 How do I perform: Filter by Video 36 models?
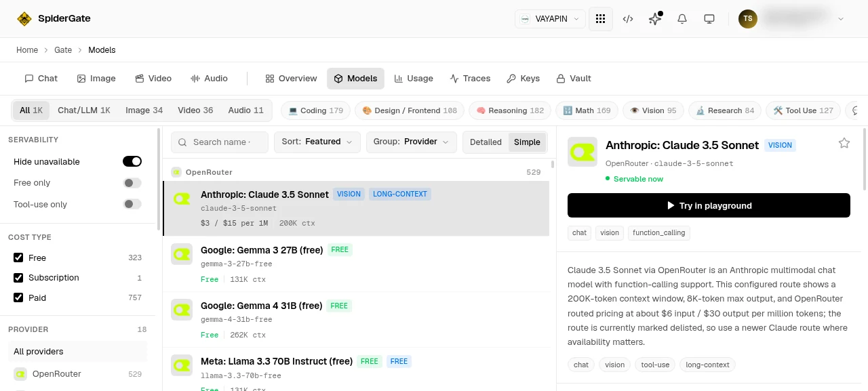195,110
